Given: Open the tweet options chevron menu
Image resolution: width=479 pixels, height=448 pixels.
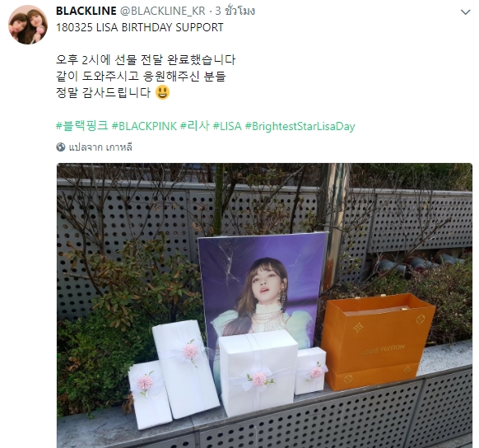Looking at the screenshot, I should coord(465,12).
